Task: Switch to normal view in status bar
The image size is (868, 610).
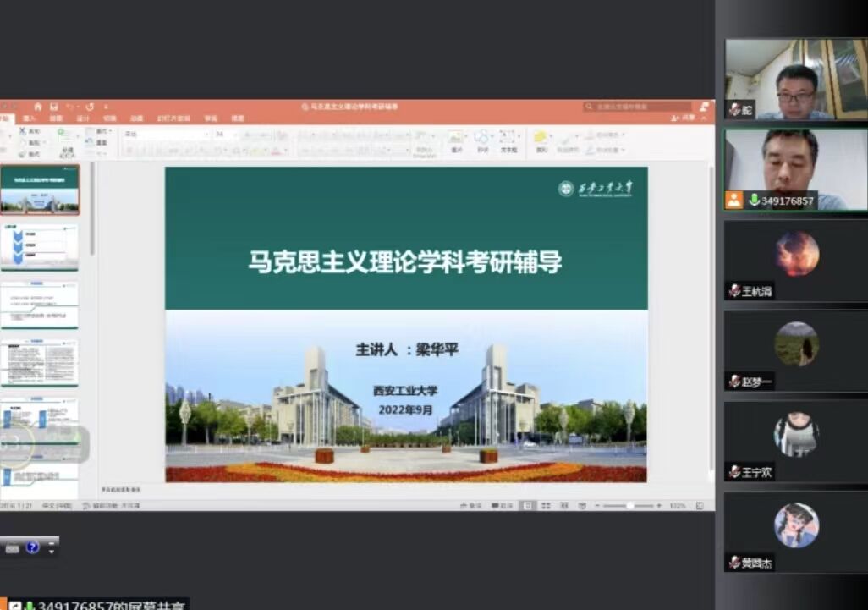Action: point(528,505)
